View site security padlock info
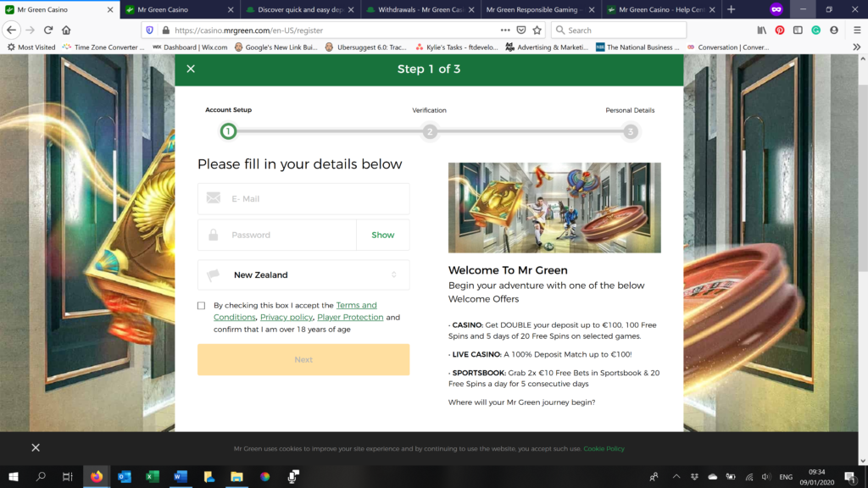Image resolution: width=868 pixels, height=488 pixels. (x=165, y=30)
